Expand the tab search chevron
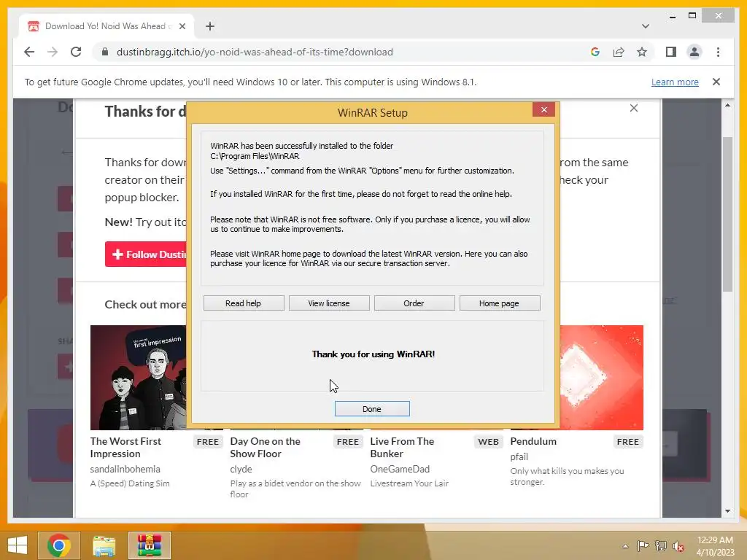This screenshot has height=560, width=747. pyautogui.click(x=645, y=26)
